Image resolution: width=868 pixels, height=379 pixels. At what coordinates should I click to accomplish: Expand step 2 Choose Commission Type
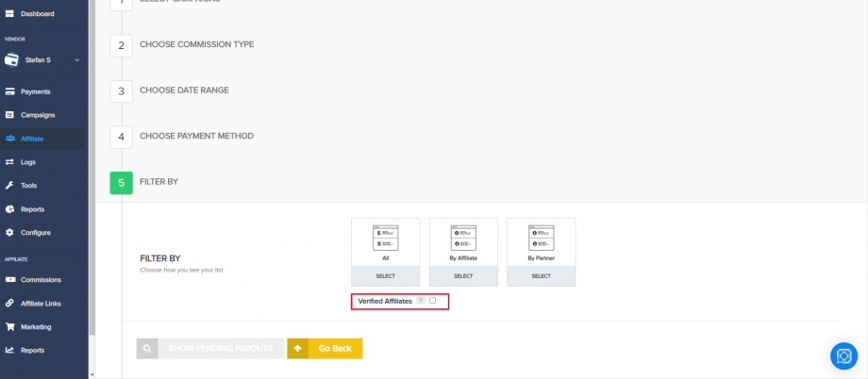coord(196,44)
